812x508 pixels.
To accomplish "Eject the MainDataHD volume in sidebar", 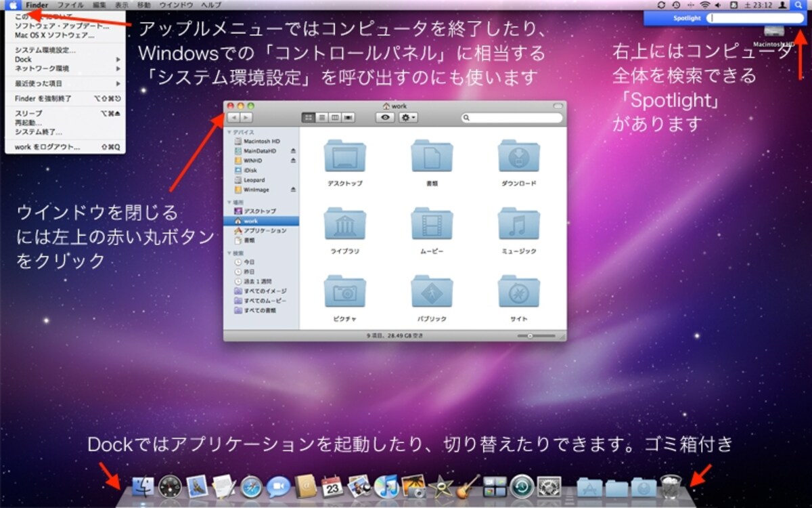I will (x=293, y=151).
